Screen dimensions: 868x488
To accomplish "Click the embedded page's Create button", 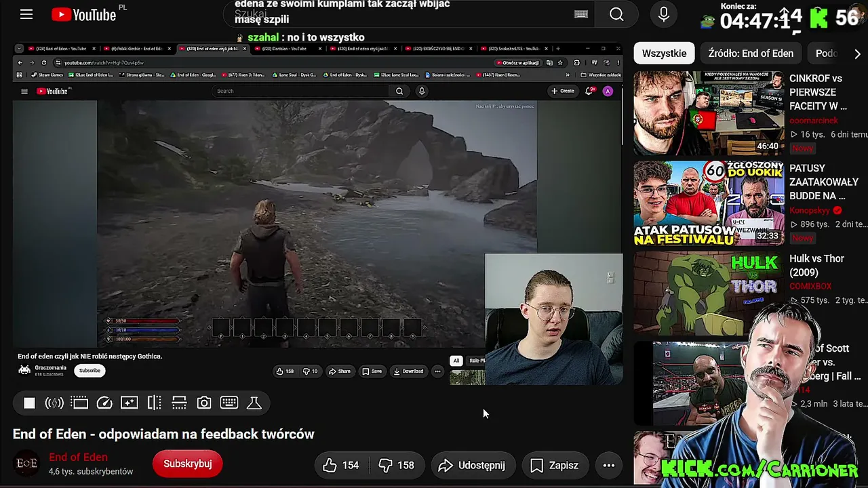I will (x=563, y=91).
